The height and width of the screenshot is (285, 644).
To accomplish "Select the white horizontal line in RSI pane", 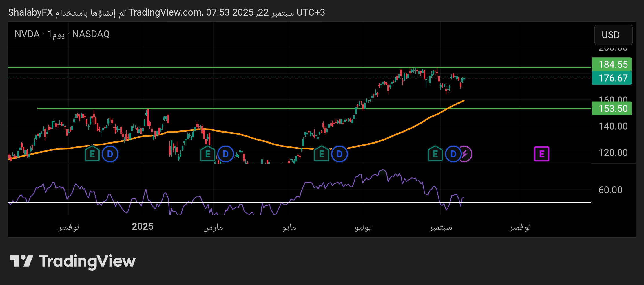I will click(300, 202).
